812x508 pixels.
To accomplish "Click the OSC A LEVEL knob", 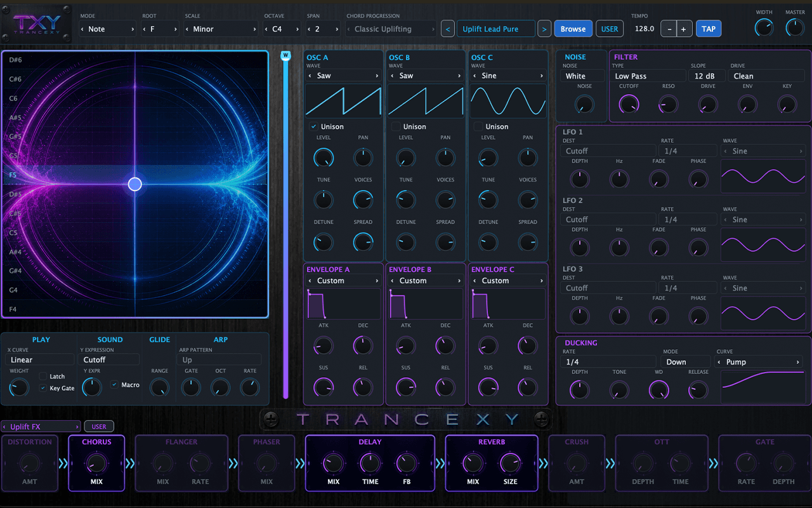I will pyautogui.click(x=324, y=157).
